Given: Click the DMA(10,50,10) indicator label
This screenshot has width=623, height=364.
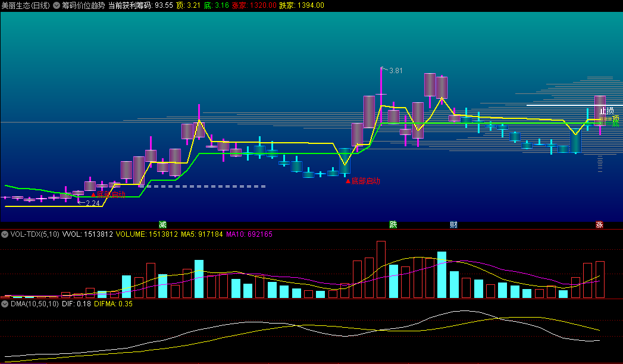Looking at the screenshot, I should tap(35, 304).
